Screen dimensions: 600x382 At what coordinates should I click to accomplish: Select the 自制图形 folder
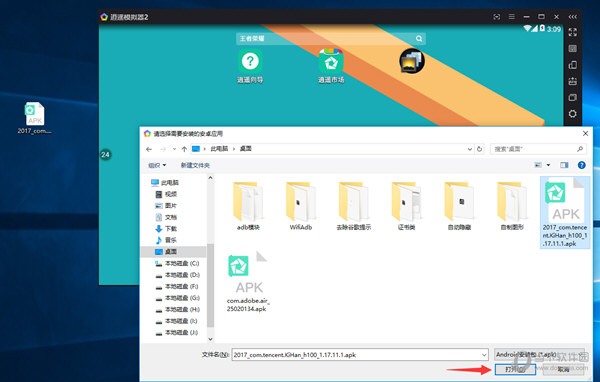coord(512,206)
